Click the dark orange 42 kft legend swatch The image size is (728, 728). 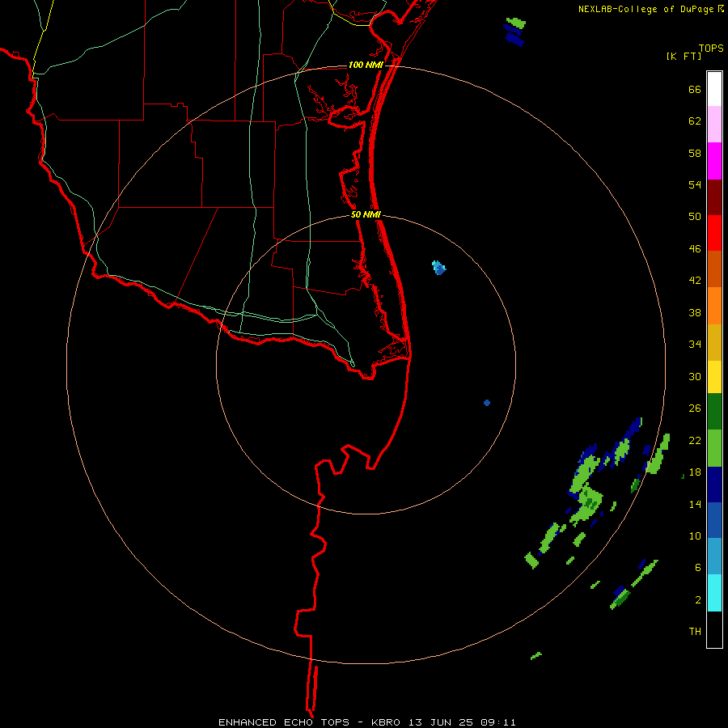[714, 269]
